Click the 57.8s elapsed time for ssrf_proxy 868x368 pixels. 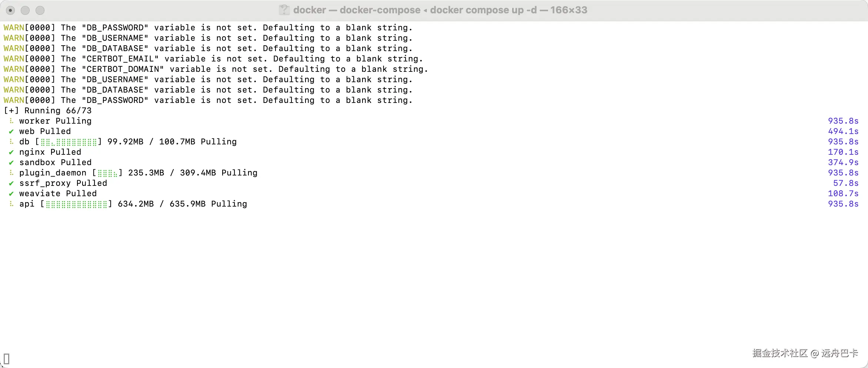845,183
